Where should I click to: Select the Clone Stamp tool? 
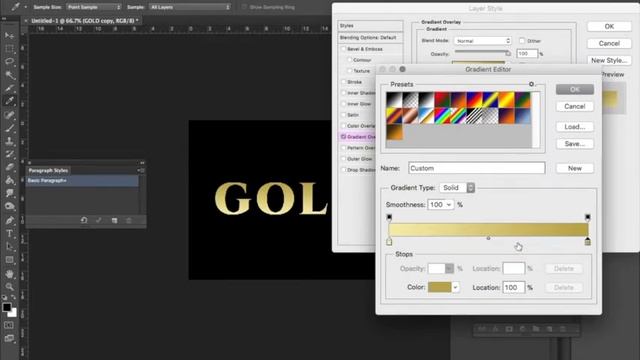click(x=9, y=141)
